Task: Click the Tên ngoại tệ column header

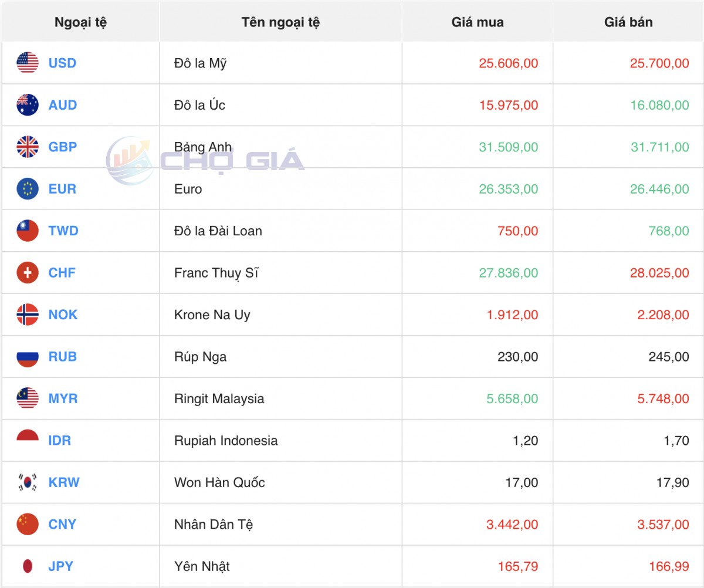Action: click(280, 22)
